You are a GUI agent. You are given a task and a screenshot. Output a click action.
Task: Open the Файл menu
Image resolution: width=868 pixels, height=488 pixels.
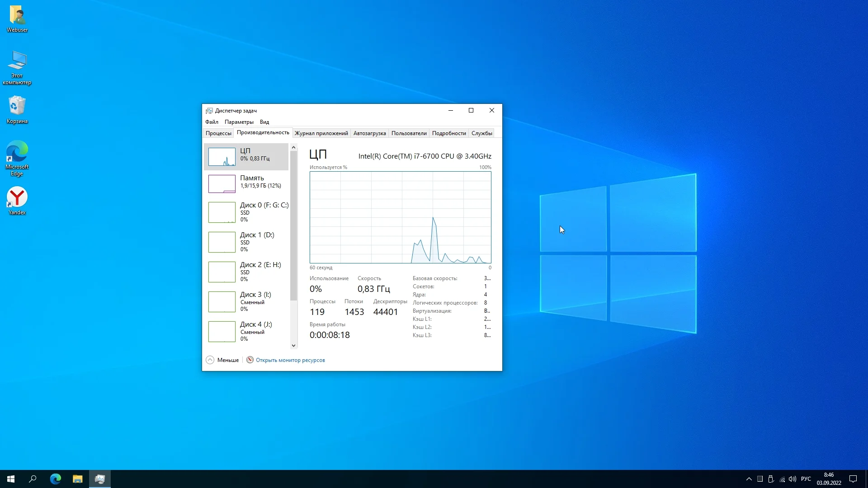pyautogui.click(x=212, y=122)
